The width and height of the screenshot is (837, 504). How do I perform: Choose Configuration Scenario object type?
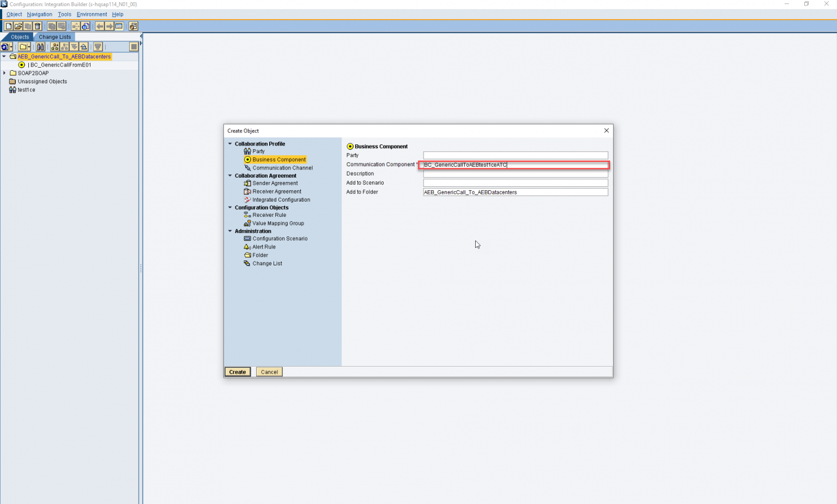280,238
